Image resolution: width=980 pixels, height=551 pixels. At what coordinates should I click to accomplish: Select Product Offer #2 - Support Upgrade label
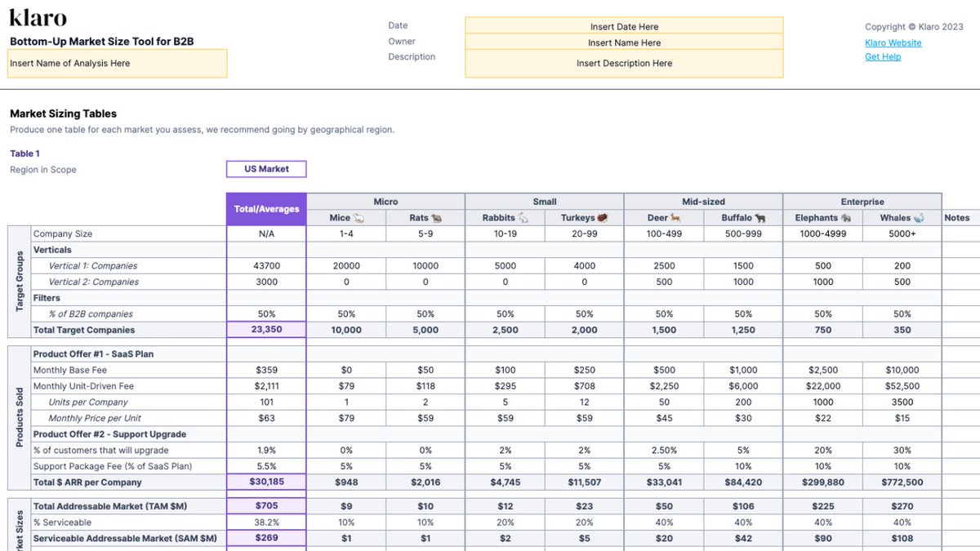[x=109, y=434]
